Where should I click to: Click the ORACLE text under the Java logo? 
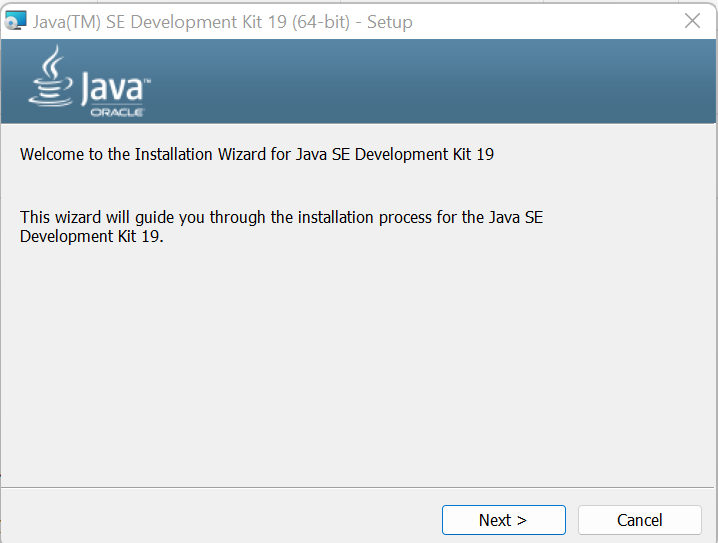pyautogui.click(x=117, y=112)
